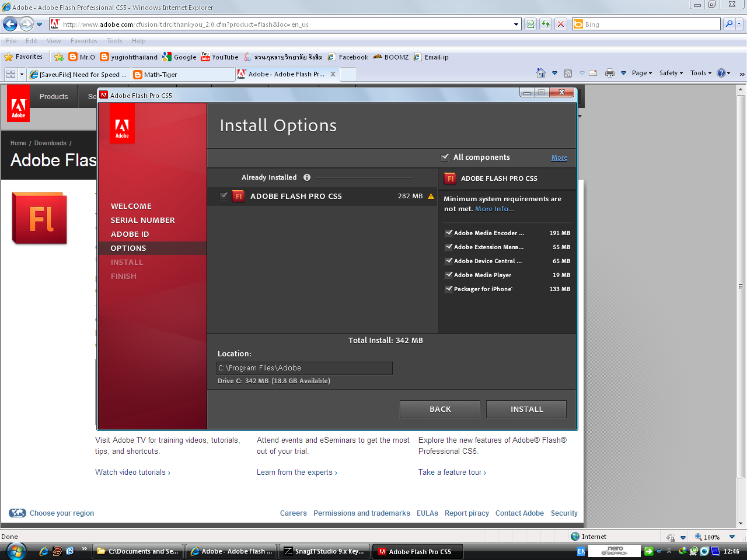Open the address bar history dropdown

516,24
